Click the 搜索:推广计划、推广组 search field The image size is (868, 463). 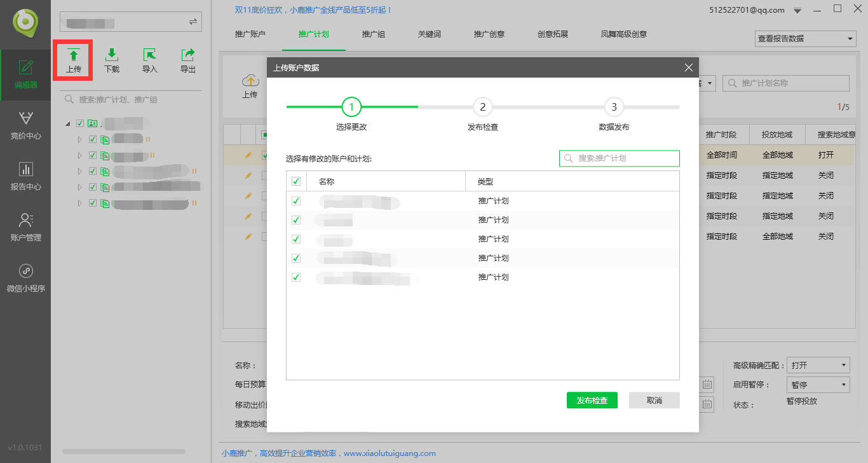(132, 100)
